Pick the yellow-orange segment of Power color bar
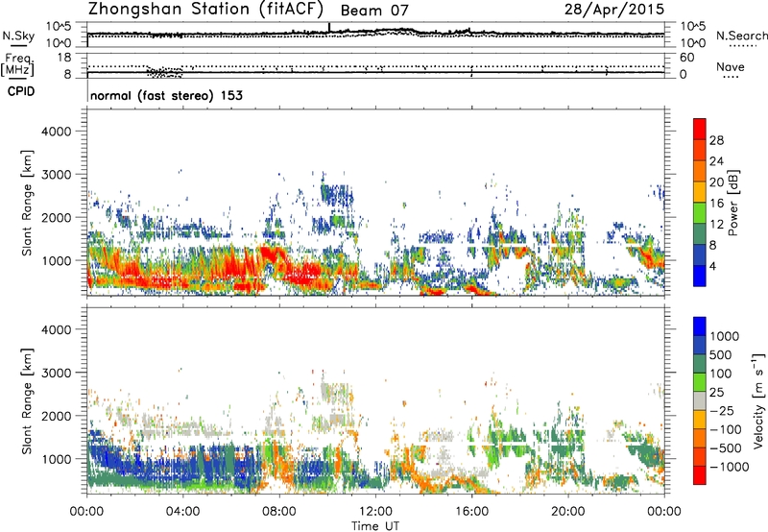The image size is (768, 532). [x=700, y=191]
